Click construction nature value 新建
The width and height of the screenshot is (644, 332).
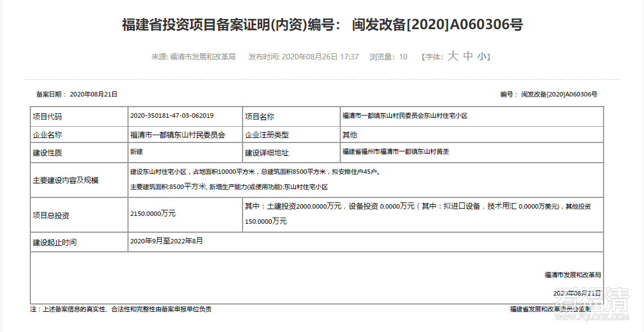coord(136,151)
